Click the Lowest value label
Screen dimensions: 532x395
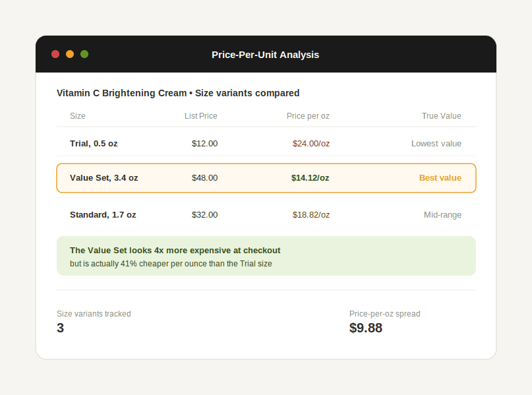(436, 144)
